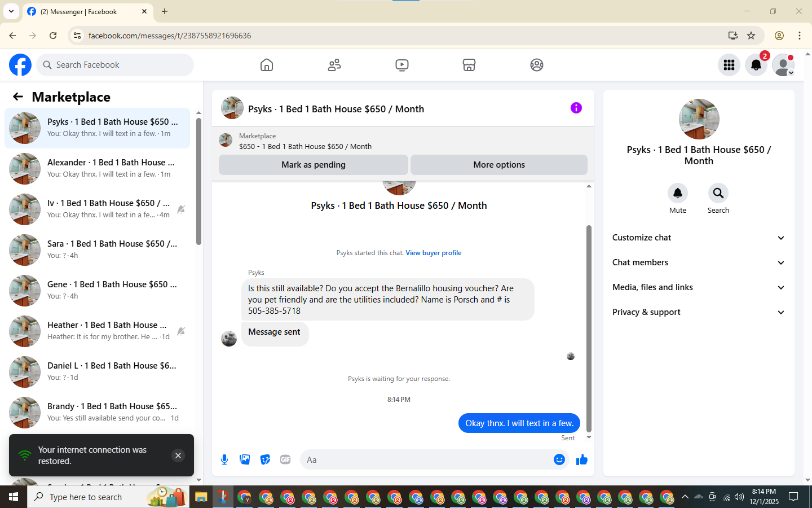Reload the page in browser
The image size is (812, 508).
(53, 36)
